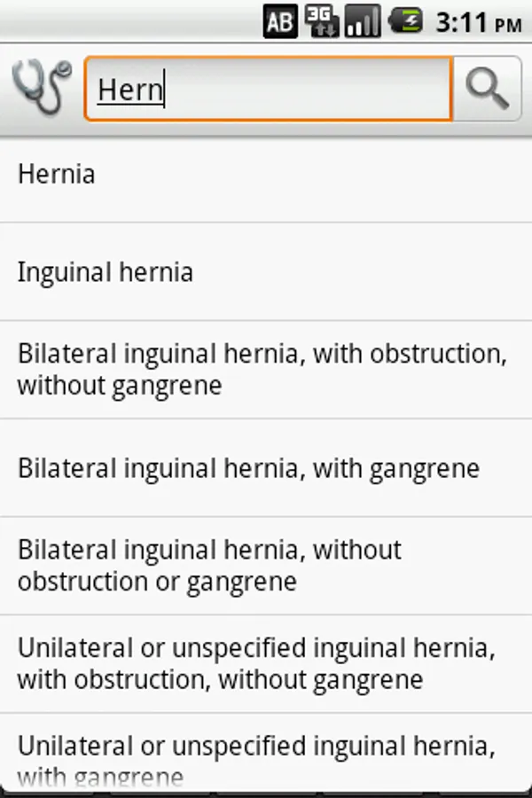The image size is (532, 798).
Task: Click blank space right of "Hernia" row
Action: (x=355, y=174)
